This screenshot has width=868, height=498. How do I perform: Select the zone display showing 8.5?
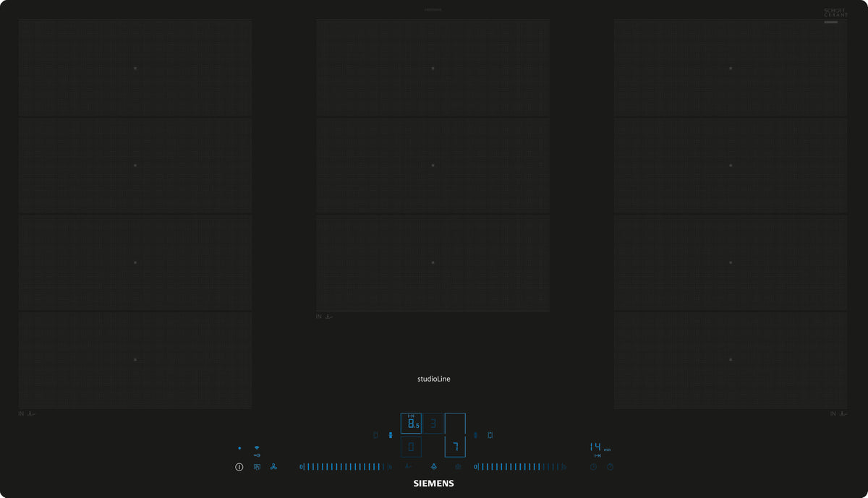[411, 424]
